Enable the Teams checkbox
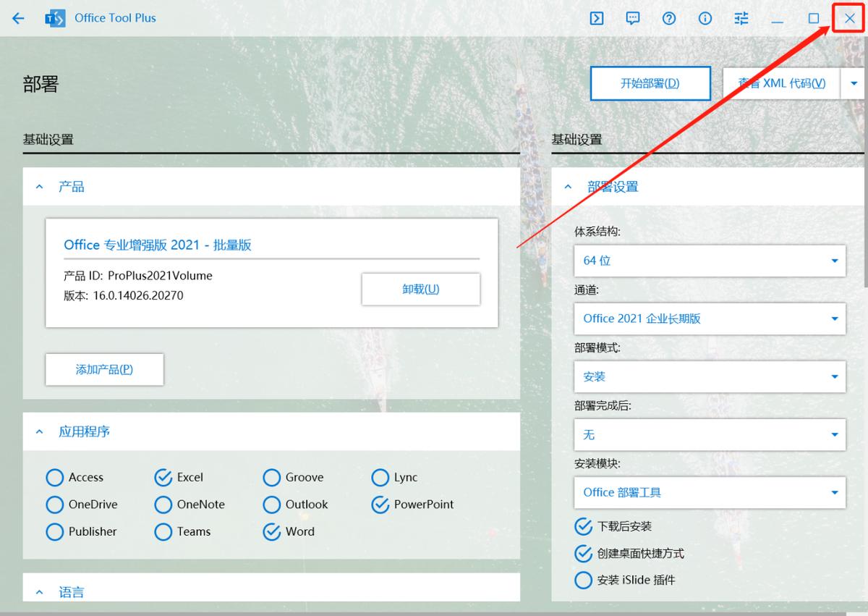Image resolution: width=868 pixels, height=616 pixels. click(x=163, y=532)
